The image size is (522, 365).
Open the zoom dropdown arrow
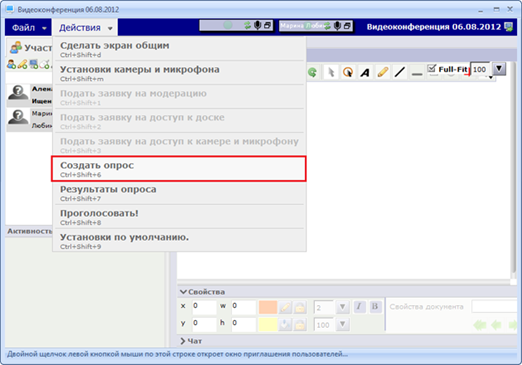pos(499,69)
